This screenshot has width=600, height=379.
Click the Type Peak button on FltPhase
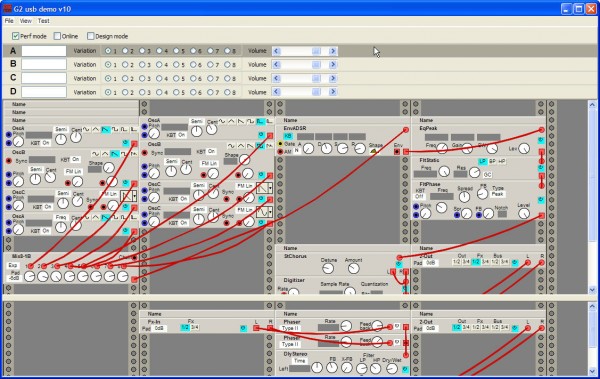coord(497,194)
